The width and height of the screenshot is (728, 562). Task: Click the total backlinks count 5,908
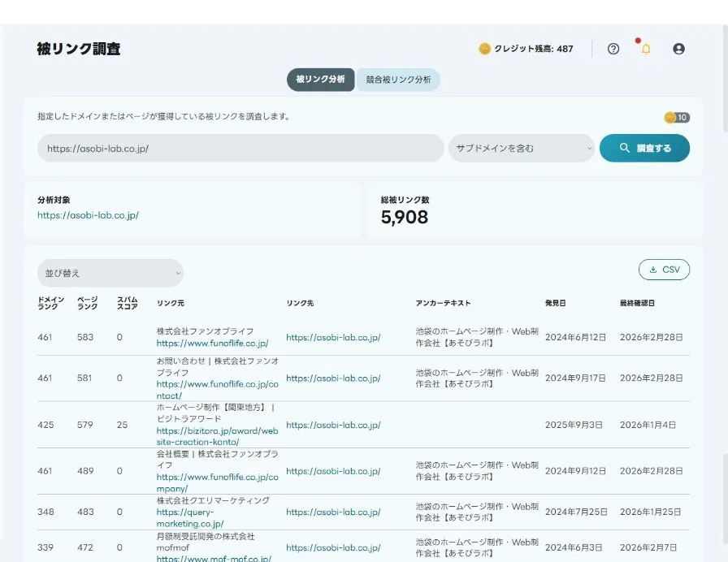405,217
